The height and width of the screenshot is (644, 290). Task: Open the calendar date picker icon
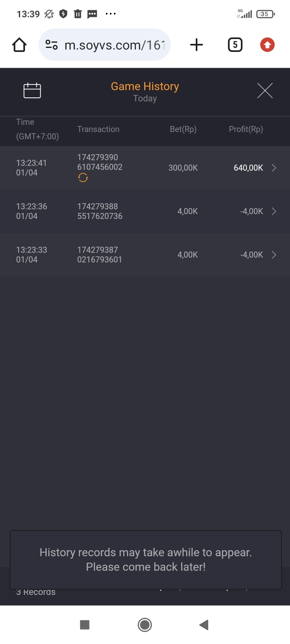[32, 91]
